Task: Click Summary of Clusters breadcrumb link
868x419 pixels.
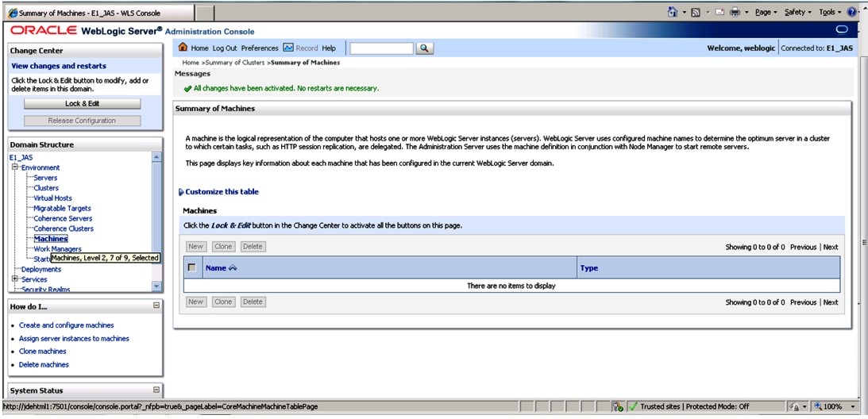Action: (235, 63)
